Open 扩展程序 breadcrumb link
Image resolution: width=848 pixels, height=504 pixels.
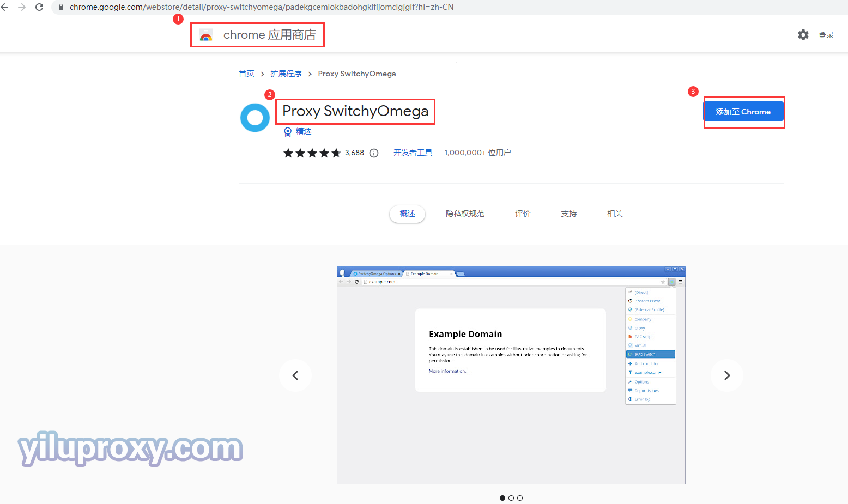point(286,74)
